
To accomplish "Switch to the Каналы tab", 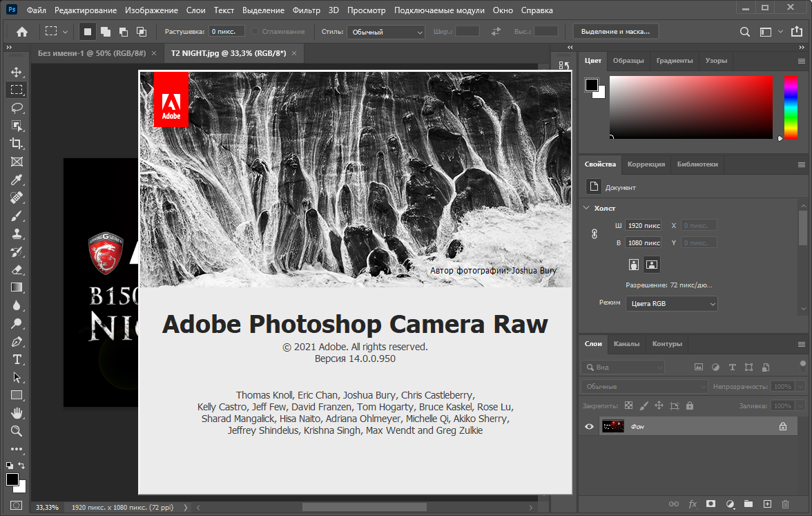I will pos(627,344).
